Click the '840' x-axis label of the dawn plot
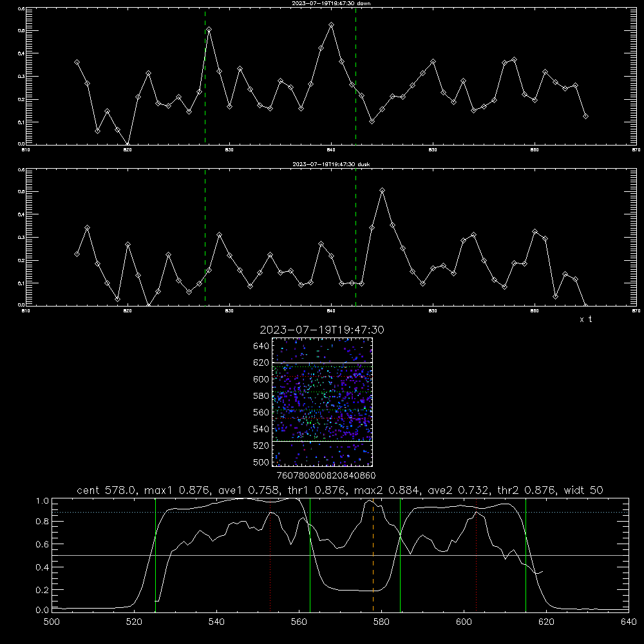 [332, 150]
